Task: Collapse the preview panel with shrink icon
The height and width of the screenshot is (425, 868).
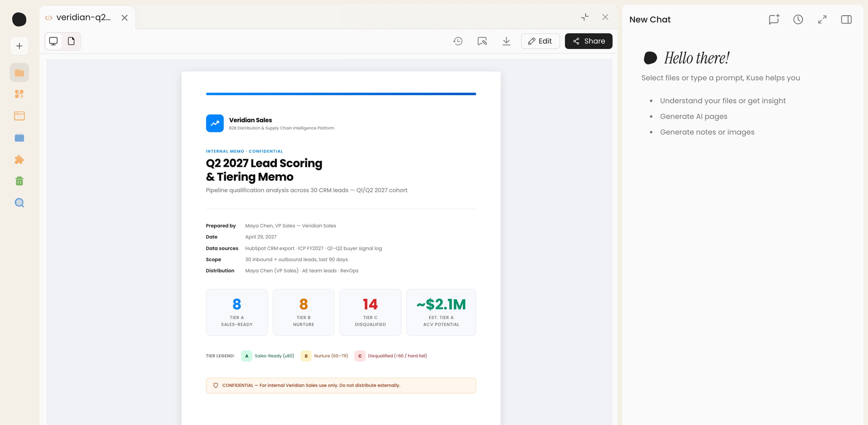Action: click(585, 17)
